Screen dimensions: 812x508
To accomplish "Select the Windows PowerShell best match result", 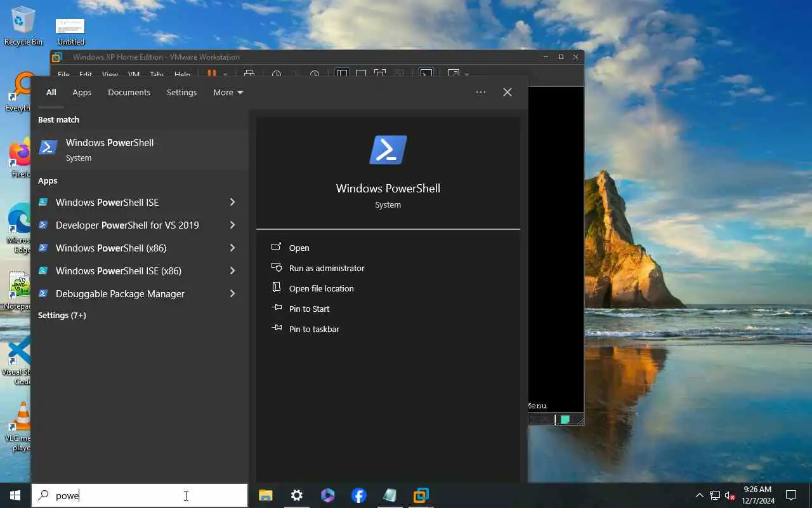I will [x=140, y=150].
